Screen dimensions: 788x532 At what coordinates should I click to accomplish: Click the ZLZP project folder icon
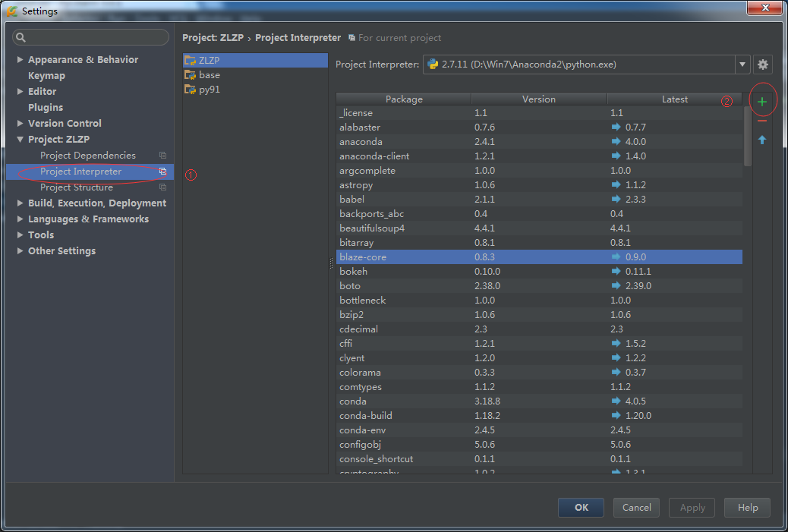coord(190,60)
